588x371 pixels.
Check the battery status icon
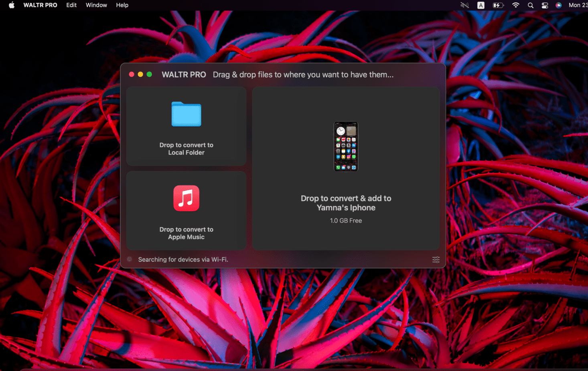(x=498, y=5)
